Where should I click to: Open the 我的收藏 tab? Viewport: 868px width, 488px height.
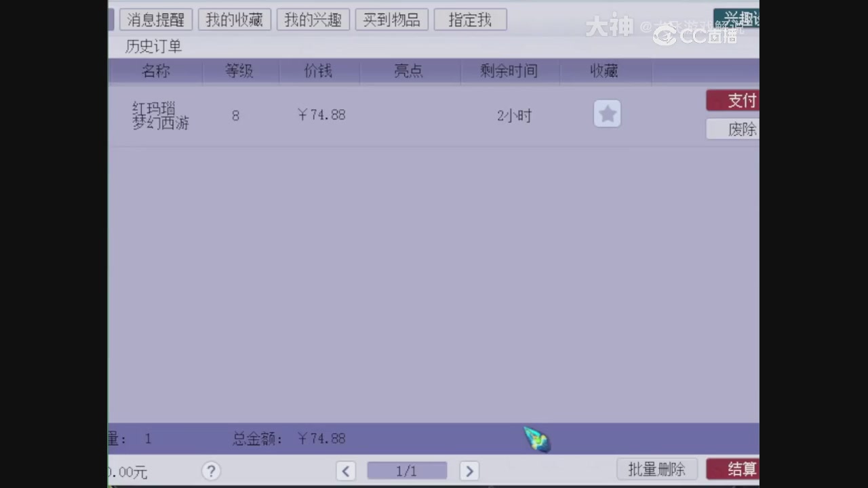[234, 20]
